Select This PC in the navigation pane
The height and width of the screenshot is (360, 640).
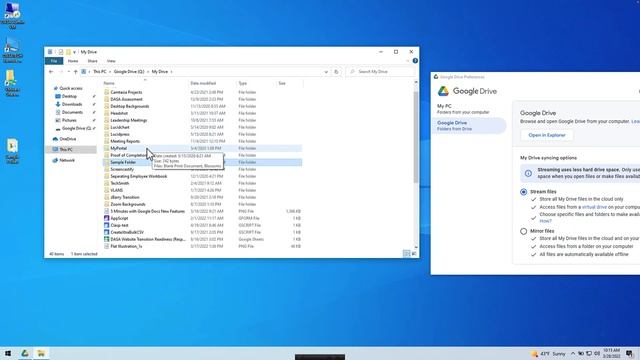coord(66,150)
